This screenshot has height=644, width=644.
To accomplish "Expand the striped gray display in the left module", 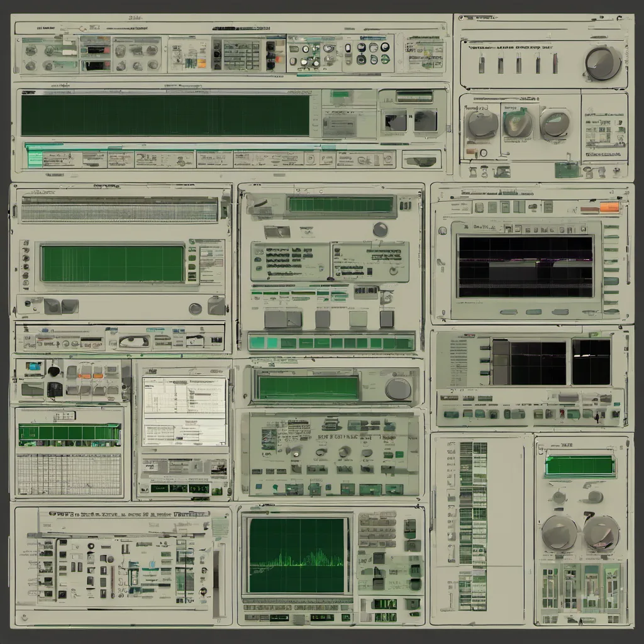I will coord(119,209).
